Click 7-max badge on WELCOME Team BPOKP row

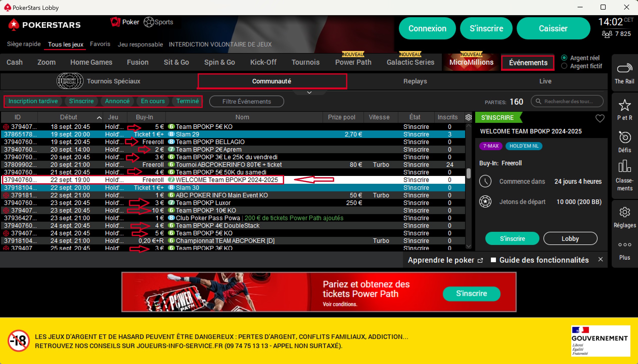tap(171, 180)
